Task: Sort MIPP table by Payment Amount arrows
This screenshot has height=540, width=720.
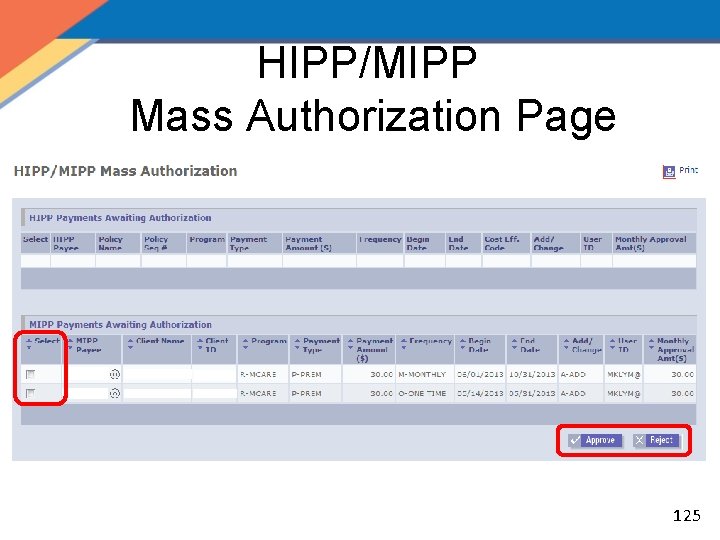Action: [x=350, y=344]
